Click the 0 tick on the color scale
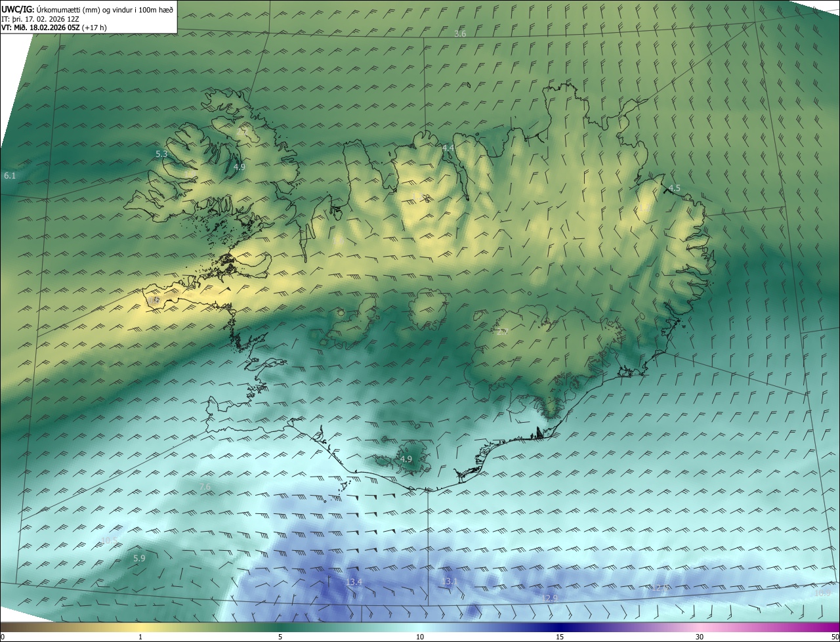Screen dimensions: 840x642 [3, 637]
